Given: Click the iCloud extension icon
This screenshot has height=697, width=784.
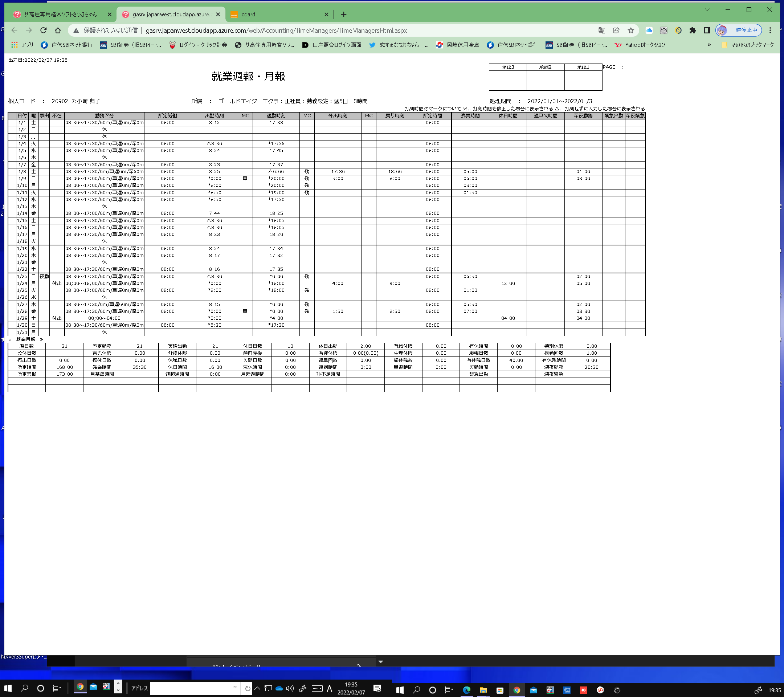Looking at the screenshot, I should 649,30.
